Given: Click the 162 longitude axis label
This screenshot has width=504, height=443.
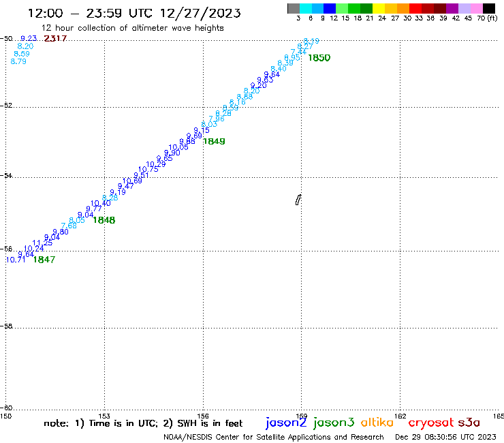Looking at the screenshot, I should (x=400, y=416).
